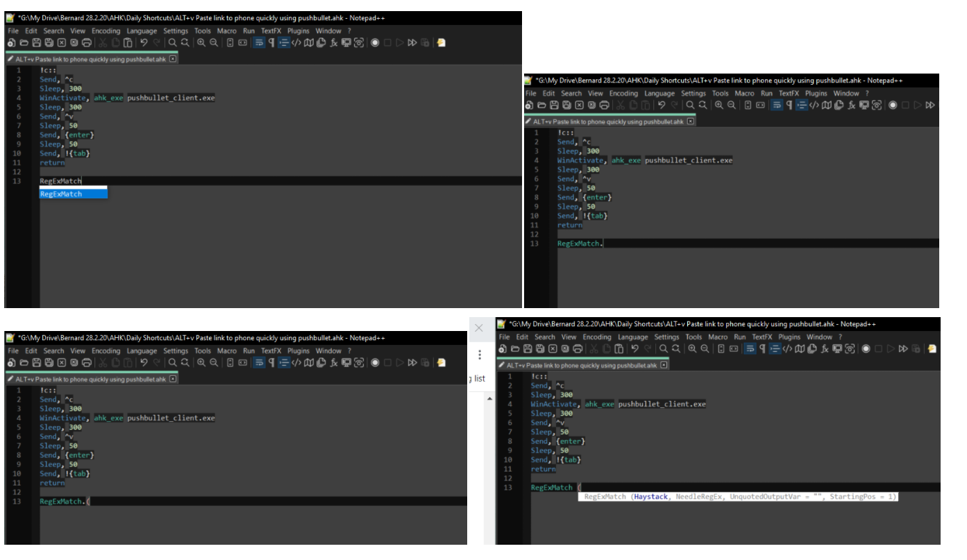Click Stop recording icon in the call-tip window
This screenshot has height=560, width=967.
(878, 348)
